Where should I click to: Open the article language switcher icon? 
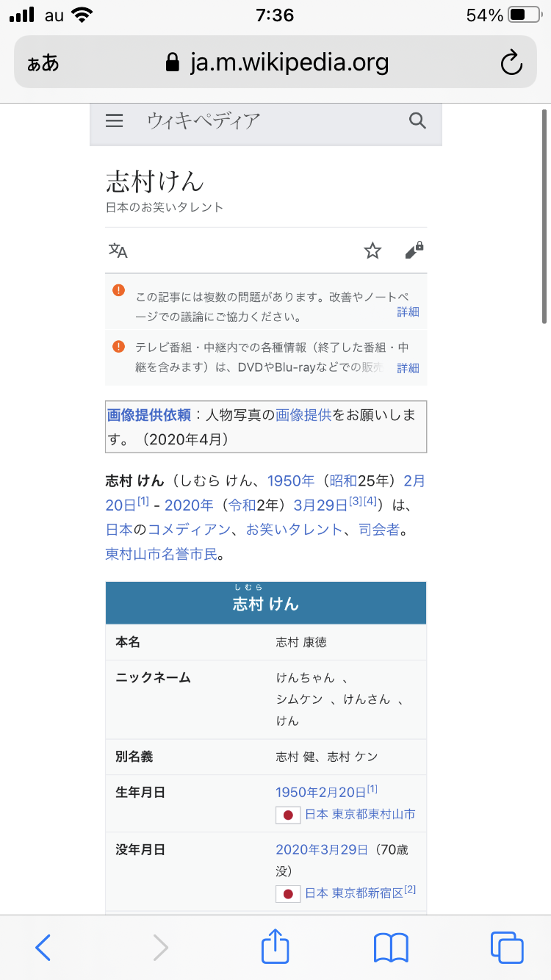[118, 251]
